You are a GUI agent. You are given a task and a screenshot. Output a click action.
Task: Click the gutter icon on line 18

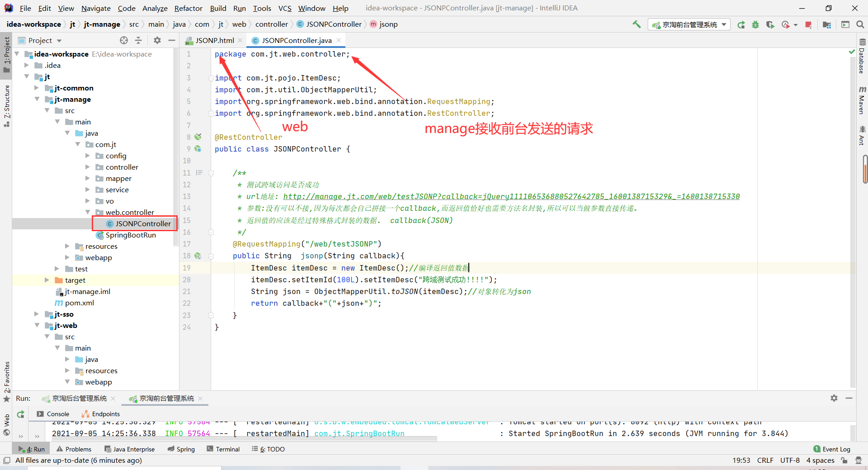pyautogui.click(x=198, y=256)
